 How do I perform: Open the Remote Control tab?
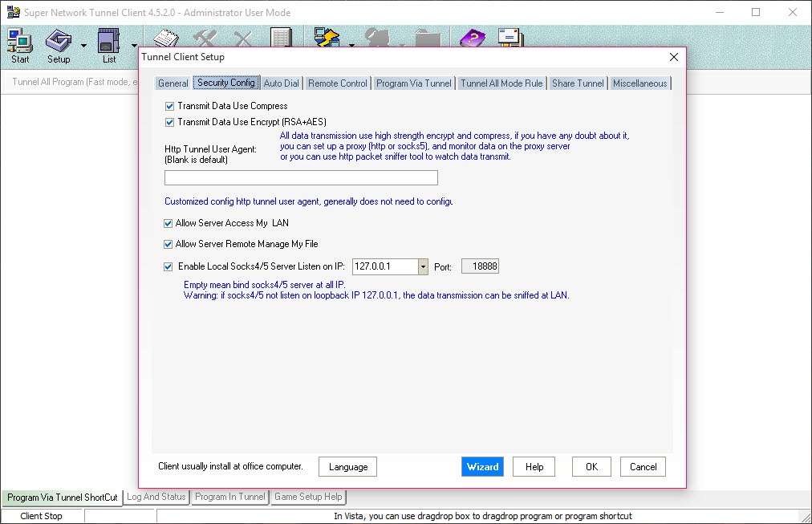pyautogui.click(x=338, y=83)
